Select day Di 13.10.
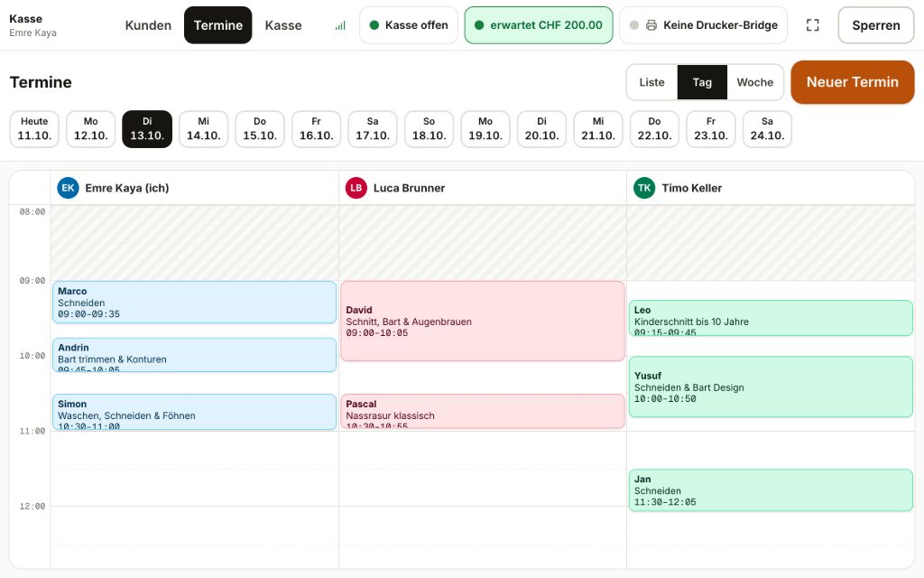The width and height of the screenshot is (924, 578). 147,128
